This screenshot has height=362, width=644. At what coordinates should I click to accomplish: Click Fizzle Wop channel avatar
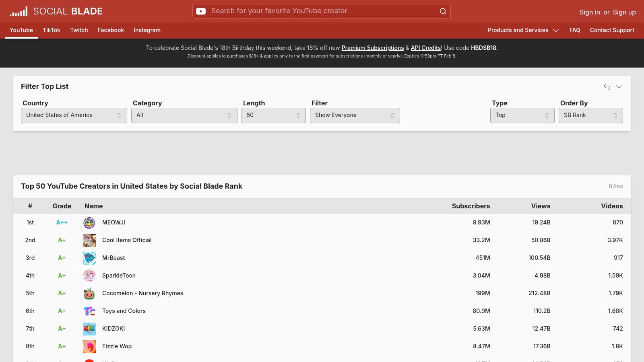click(89, 347)
